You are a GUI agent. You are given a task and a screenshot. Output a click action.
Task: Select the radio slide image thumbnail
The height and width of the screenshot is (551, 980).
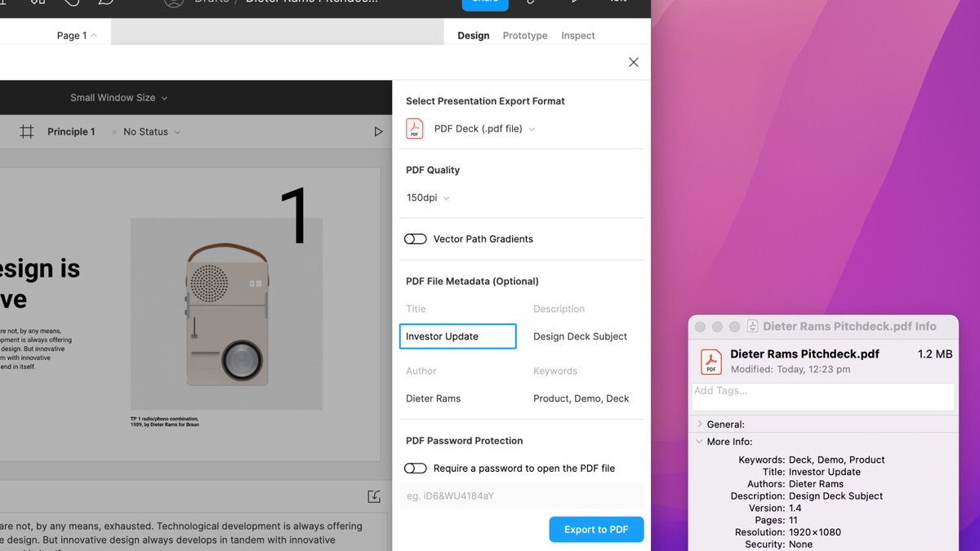point(227,314)
